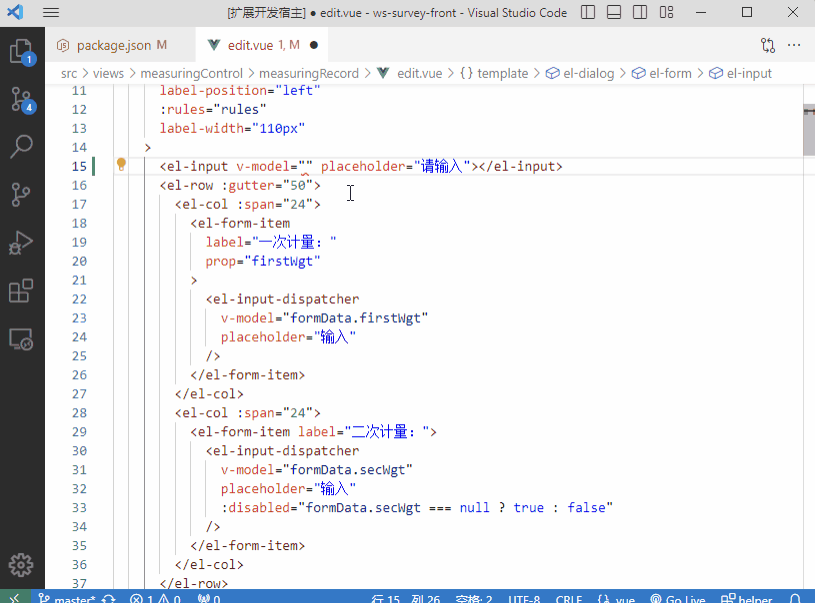Click the lightbulb code action icon

pyautogui.click(x=121, y=166)
